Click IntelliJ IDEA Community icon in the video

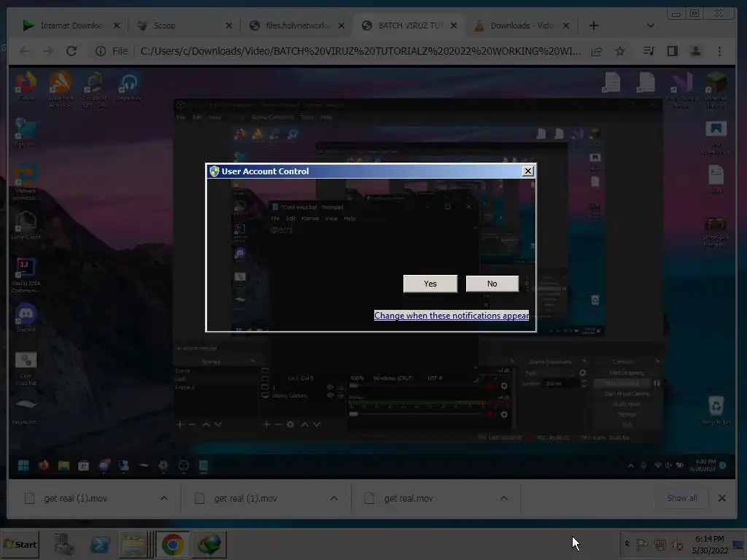click(x=26, y=275)
